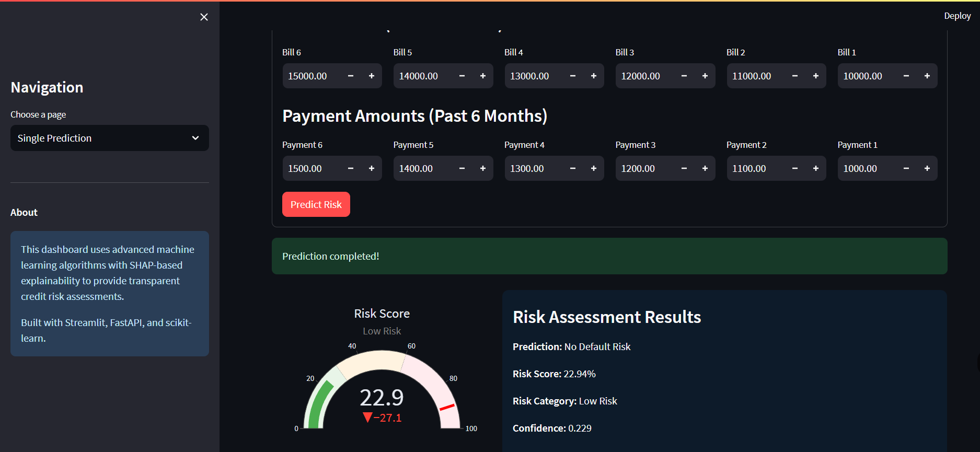
Task: Open the Deploy menu
Action: [x=957, y=16]
